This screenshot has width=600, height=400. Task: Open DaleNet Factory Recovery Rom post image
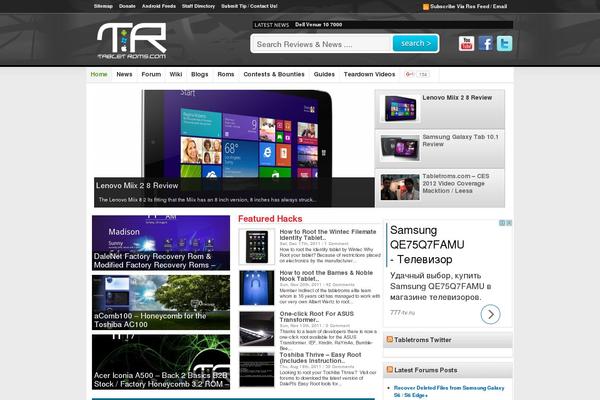click(x=161, y=243)
